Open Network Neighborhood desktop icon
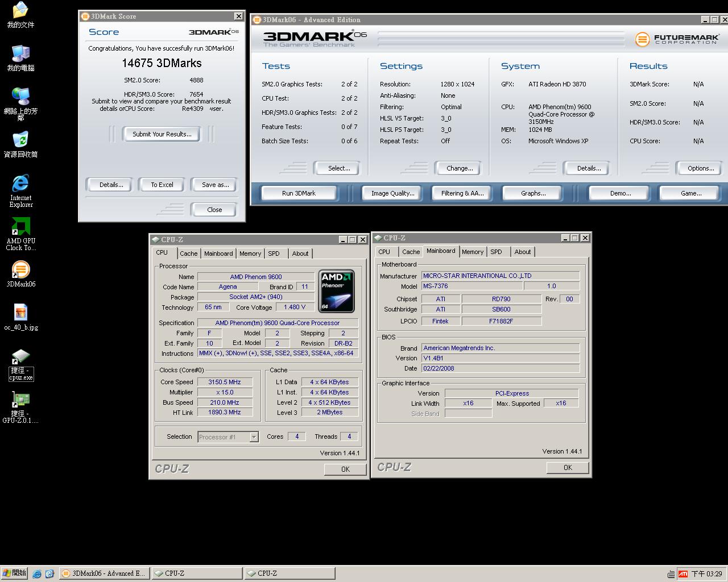This screenshot has height=582, width=728. pos(20,104)
